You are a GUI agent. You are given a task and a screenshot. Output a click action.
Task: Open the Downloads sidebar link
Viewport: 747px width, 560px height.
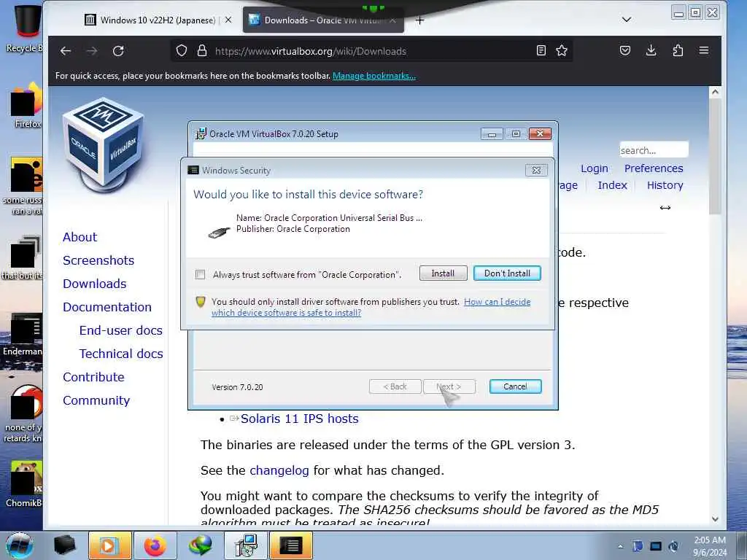click(95, 284)
